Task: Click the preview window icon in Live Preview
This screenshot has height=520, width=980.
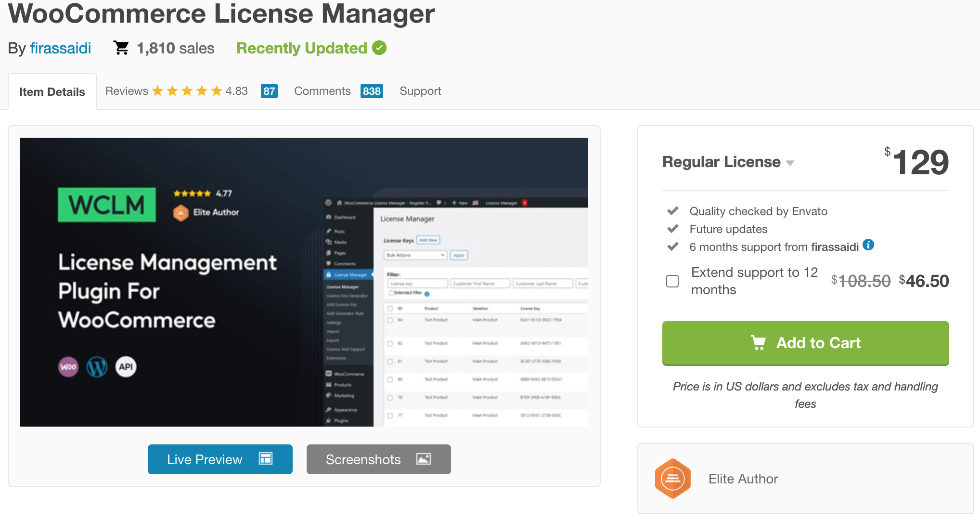Action: pyautogui.click(x=266, y=458)
